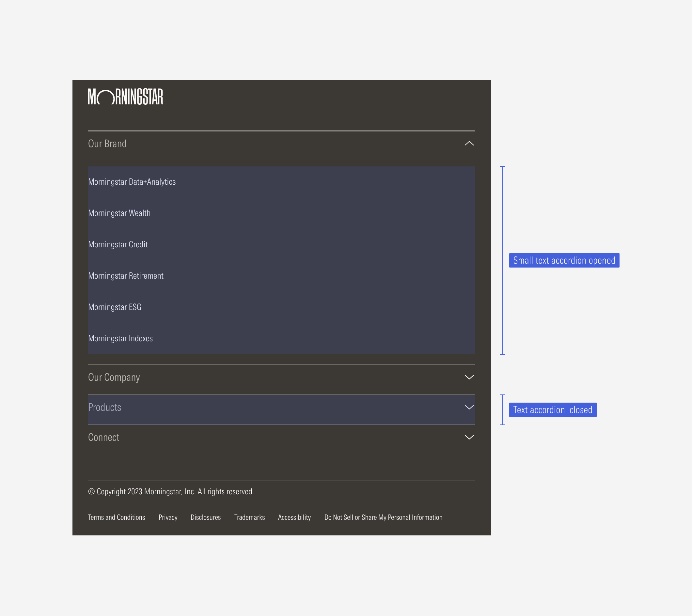Collapse the Our Brand accordion chevron
The width and height of the screenshot is (692, 616).
pos(469,144)
